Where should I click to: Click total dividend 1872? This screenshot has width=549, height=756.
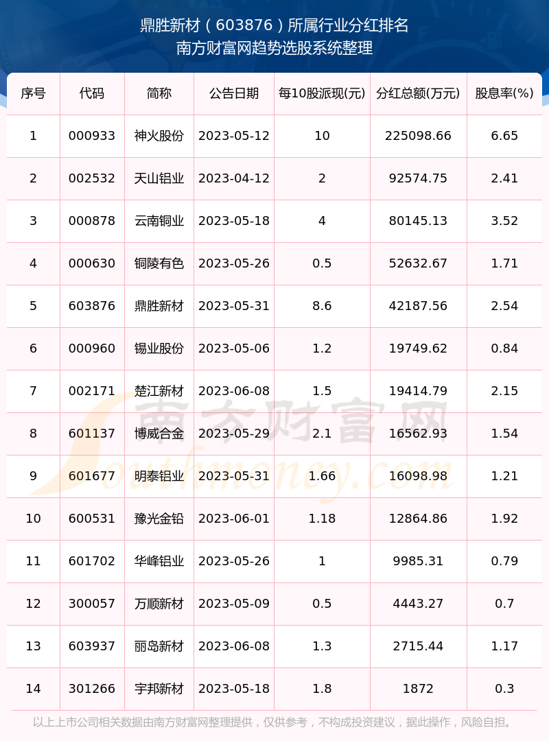pos(418,689)
